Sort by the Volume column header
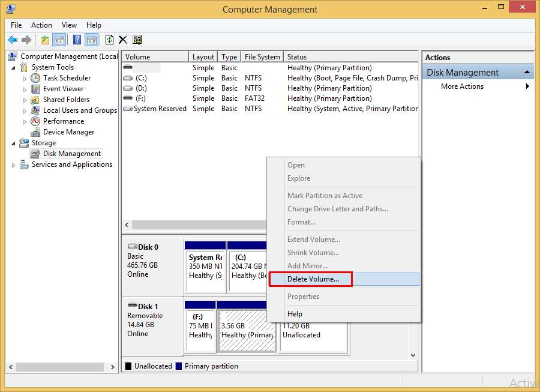Screen dimensions: 540x392 155,57
